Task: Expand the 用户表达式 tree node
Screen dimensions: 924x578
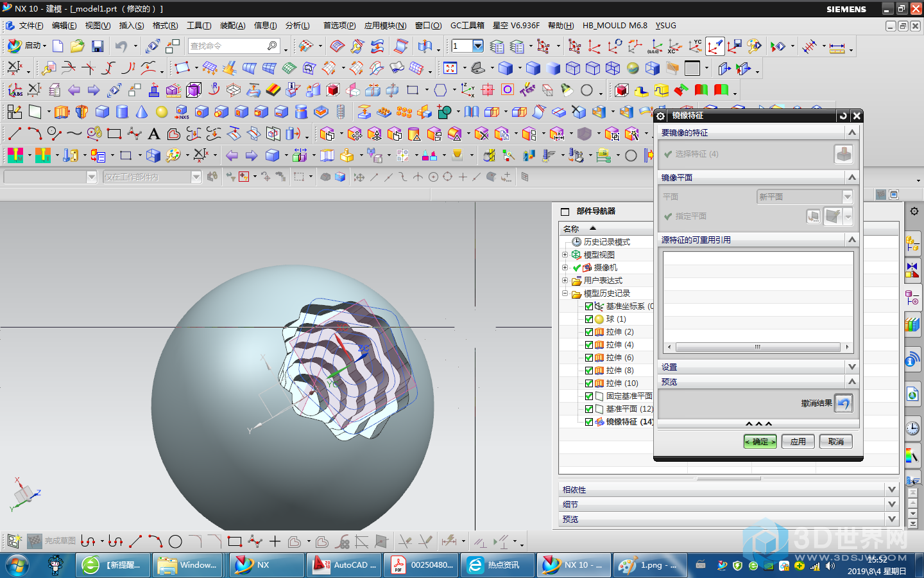Action: (x=565, y=281)
